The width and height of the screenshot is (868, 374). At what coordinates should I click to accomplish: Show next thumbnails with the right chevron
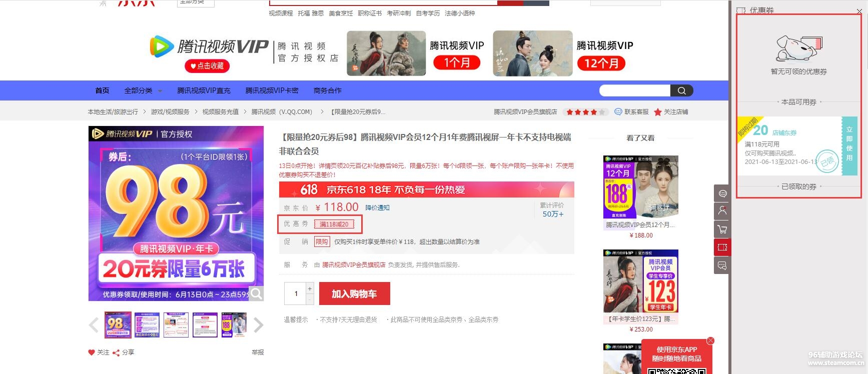coord(258,325)
